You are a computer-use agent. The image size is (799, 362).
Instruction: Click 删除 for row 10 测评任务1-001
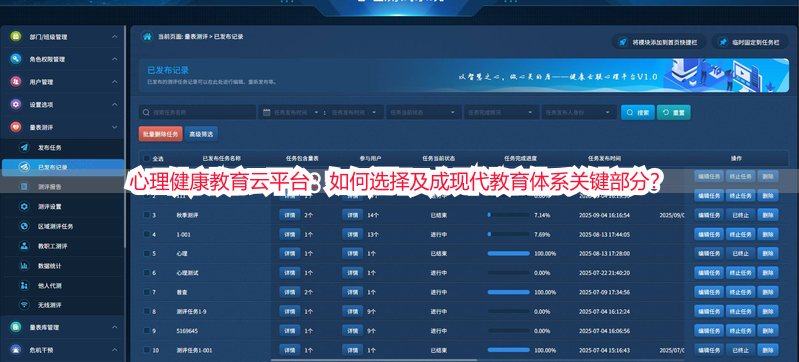click(x=768, y=350)
